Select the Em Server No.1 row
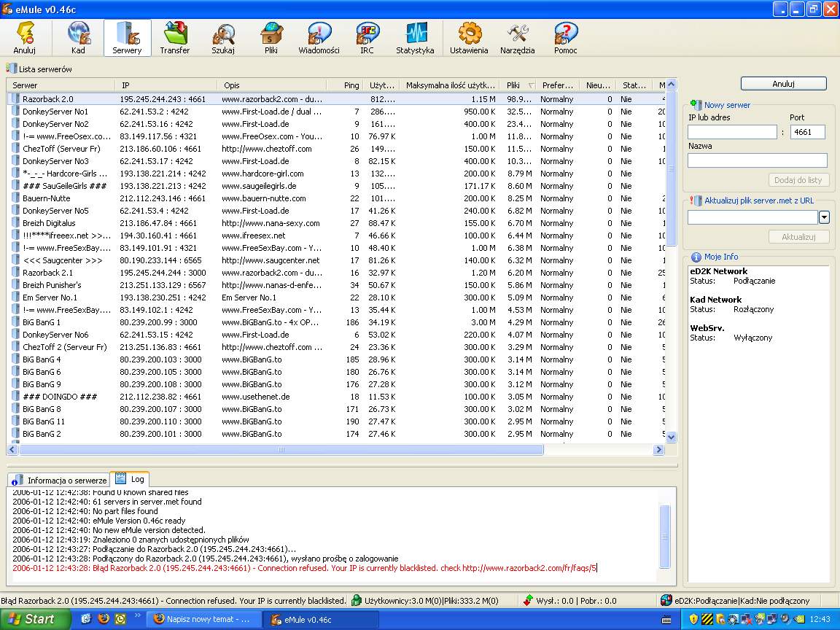 [335, 297]
